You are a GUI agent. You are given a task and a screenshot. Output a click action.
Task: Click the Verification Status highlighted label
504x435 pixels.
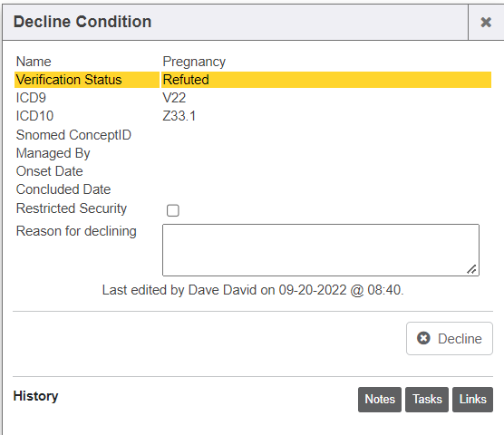coord(69,80)
